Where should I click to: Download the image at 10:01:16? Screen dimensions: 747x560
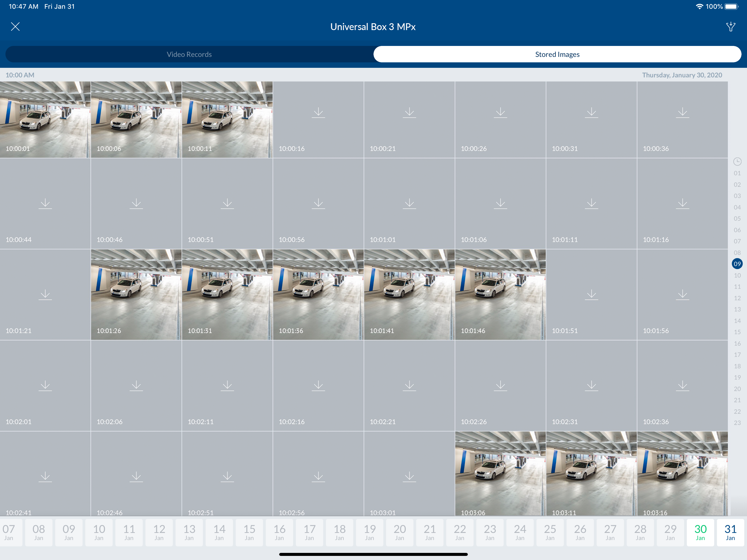click(682, 204)
